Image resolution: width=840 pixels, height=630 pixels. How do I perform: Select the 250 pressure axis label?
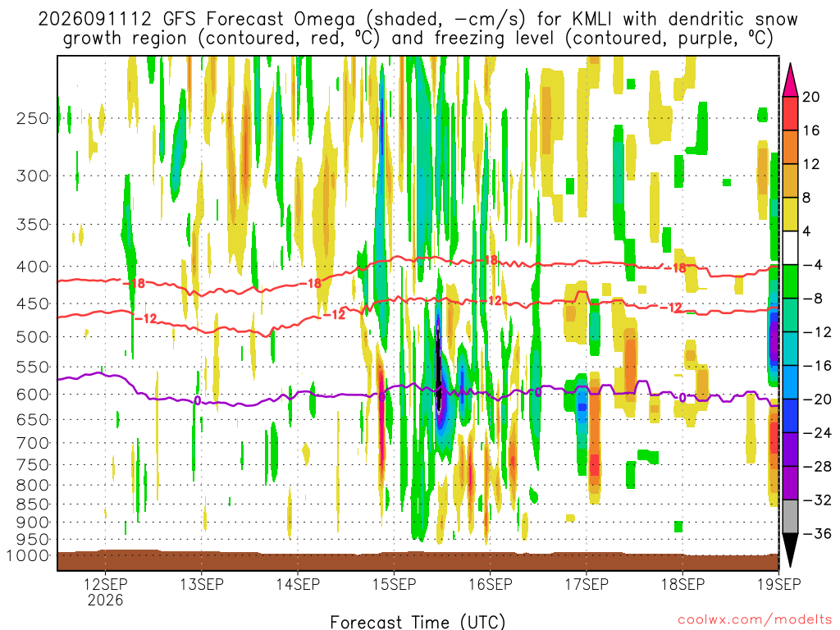[33, 118]
